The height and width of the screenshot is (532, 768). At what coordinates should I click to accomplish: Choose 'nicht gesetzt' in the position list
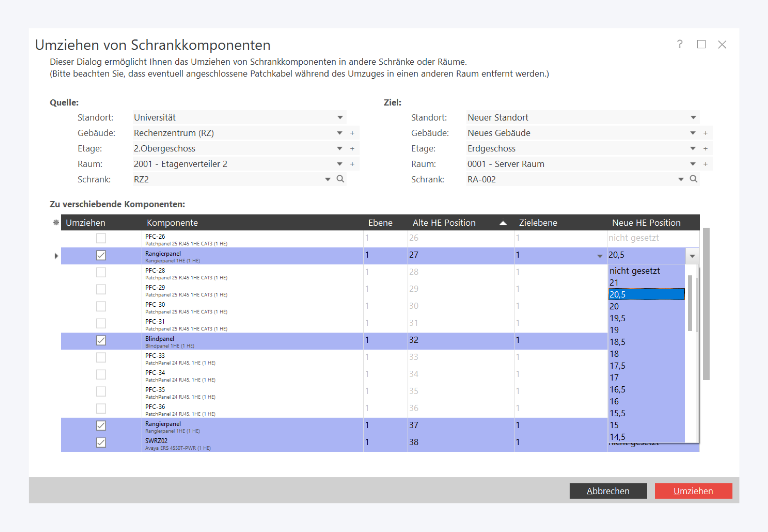point(634,271)
